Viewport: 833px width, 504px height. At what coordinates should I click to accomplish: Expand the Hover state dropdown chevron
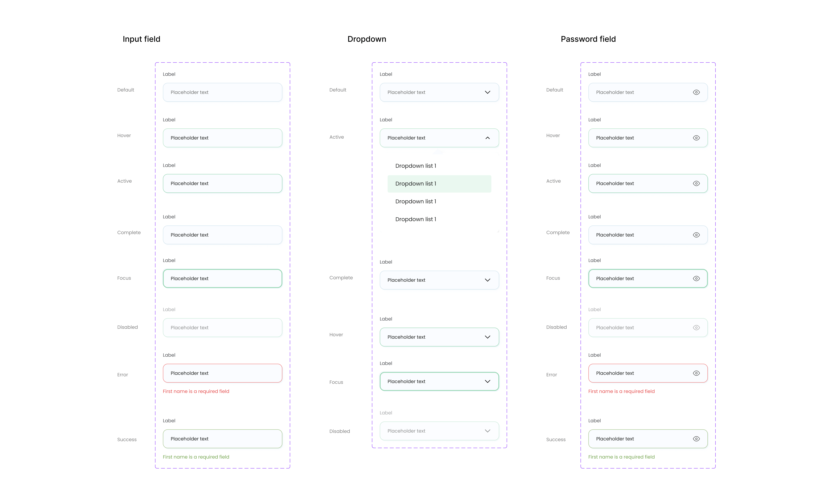pyautogui.click(x=487, y=337)
